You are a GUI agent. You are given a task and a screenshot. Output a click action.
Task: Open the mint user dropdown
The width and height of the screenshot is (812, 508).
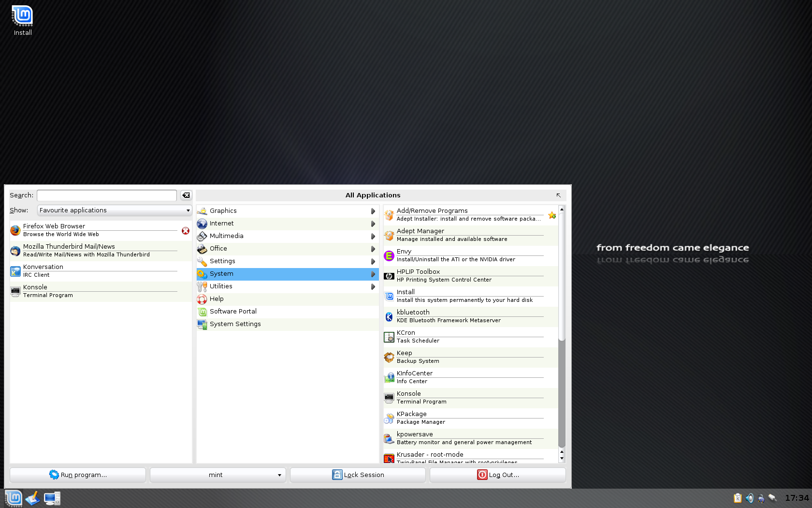[x=217, y=475]
